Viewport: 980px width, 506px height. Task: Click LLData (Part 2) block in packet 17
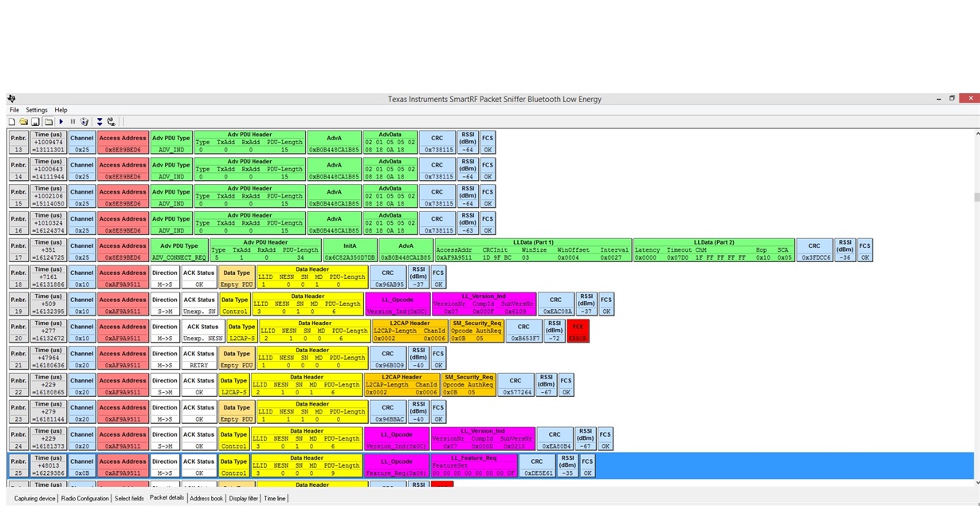click(x=714, y=251)
